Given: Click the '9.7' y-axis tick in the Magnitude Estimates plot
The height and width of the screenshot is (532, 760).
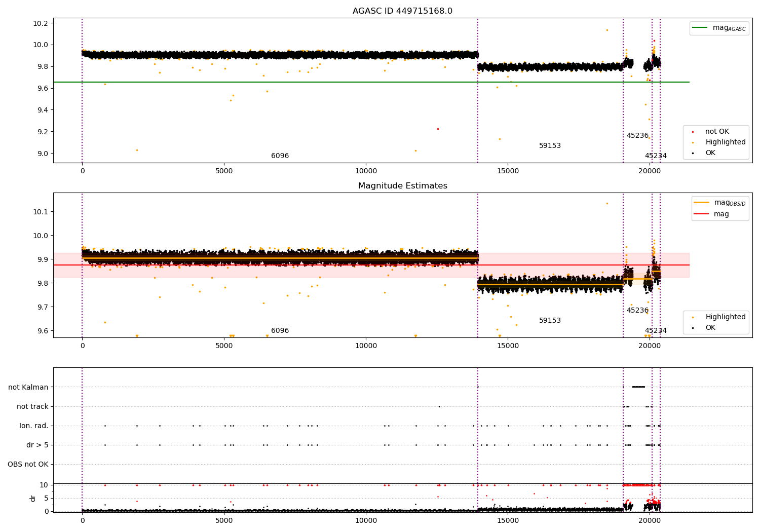Looking at the screenshot, I should [x=42, y=307].
